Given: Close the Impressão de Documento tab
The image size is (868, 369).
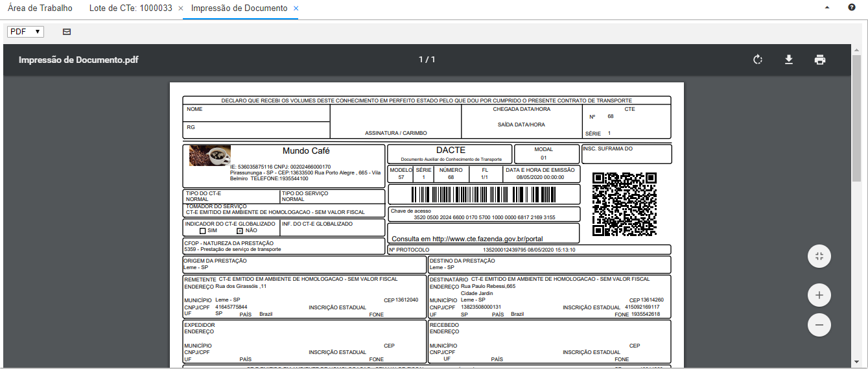Looking at the screenshot, I should click(x=296, y=8).
